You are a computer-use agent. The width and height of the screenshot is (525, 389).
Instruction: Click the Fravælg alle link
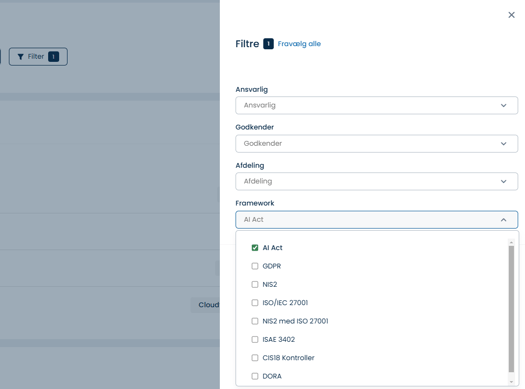point(299,44)
